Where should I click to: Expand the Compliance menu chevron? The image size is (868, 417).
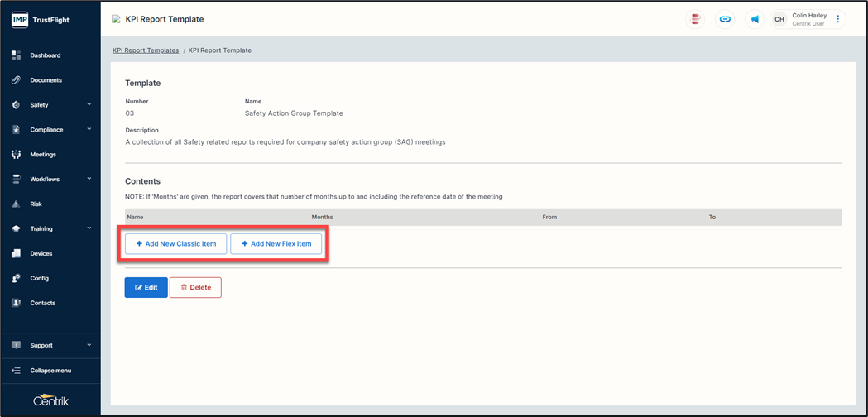pos(89,130)
